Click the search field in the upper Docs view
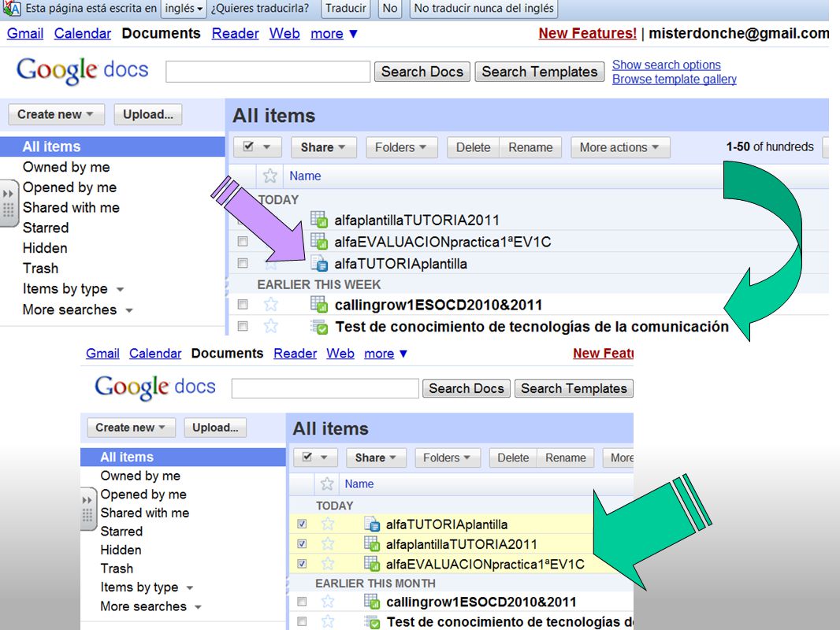 click(x=268, y=72)
